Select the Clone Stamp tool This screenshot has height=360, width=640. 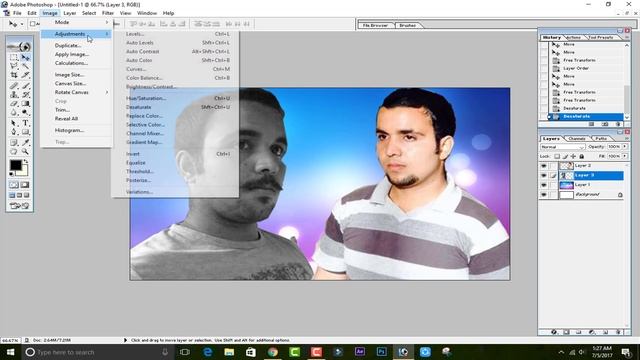click(14, 95)
